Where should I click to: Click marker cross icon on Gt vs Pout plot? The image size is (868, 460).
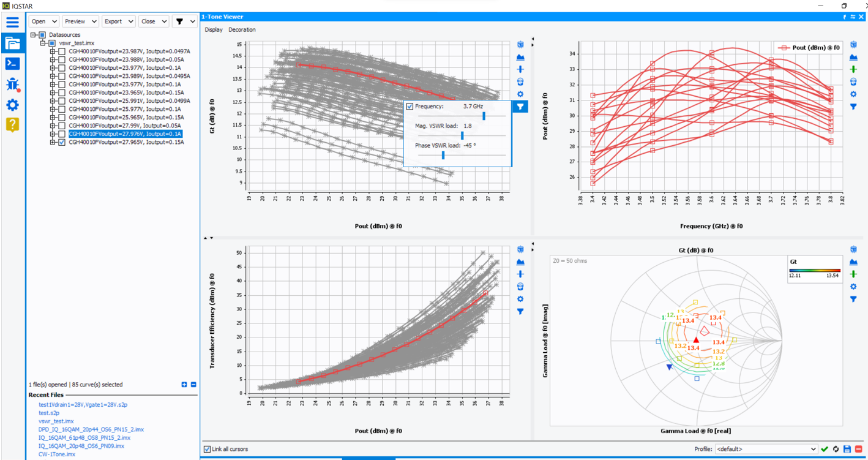pyautogui.click(x=520, y=69)
